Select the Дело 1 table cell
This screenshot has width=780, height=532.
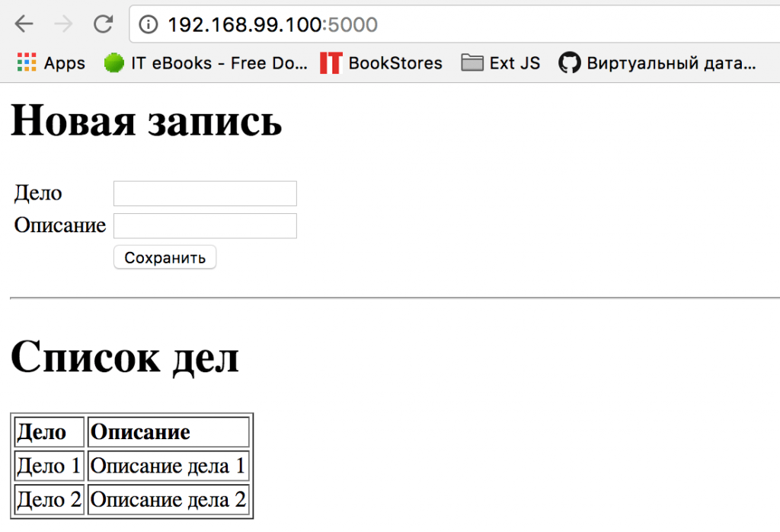coord(50,466)
